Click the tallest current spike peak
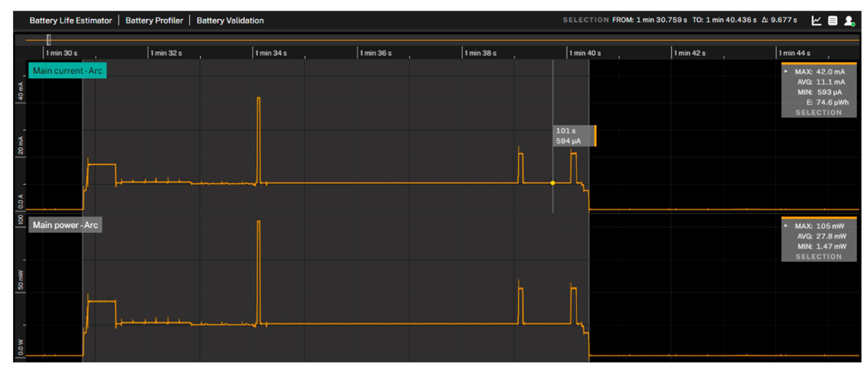Viewport: 868px width, 371px height. click(x=258, y=98)
